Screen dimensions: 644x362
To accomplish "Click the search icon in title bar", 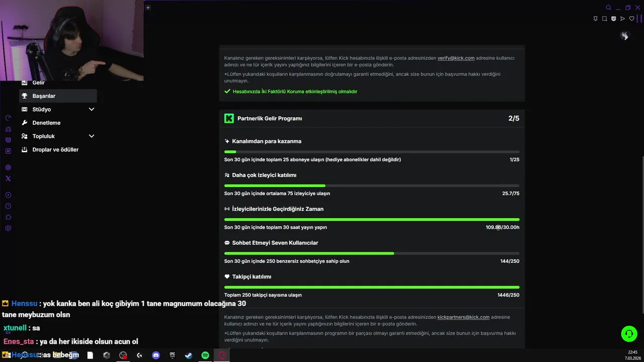I will pos(608,8).
